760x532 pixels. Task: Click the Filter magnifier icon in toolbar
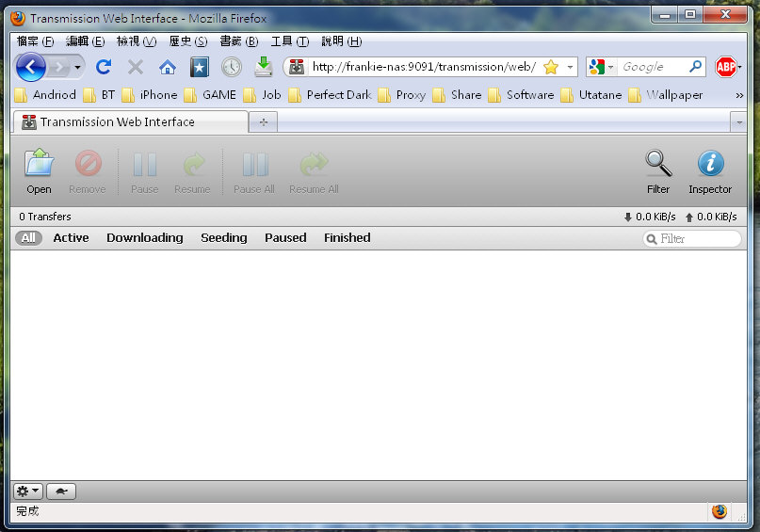click(658, 165)
